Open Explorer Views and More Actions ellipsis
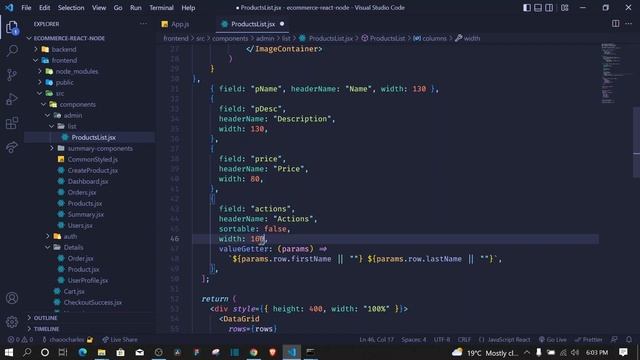The image size is (640, 360). [143, 24]
